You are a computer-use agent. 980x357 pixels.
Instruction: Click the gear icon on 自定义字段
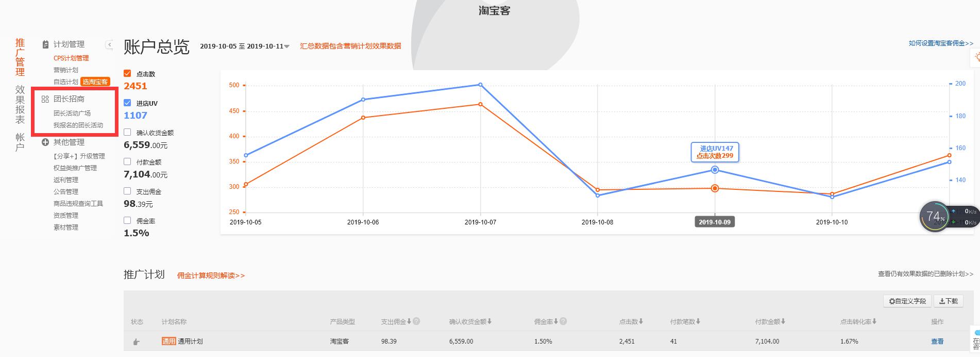892,301
